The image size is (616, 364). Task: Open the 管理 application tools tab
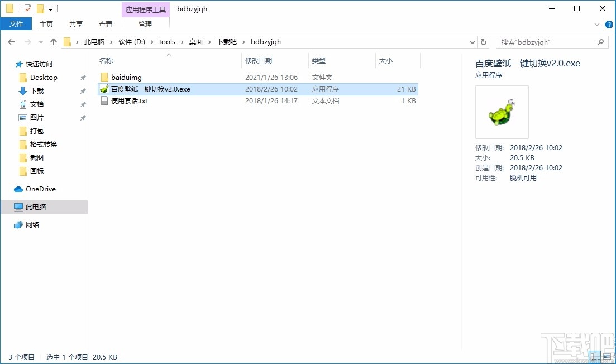coord(145,24)
